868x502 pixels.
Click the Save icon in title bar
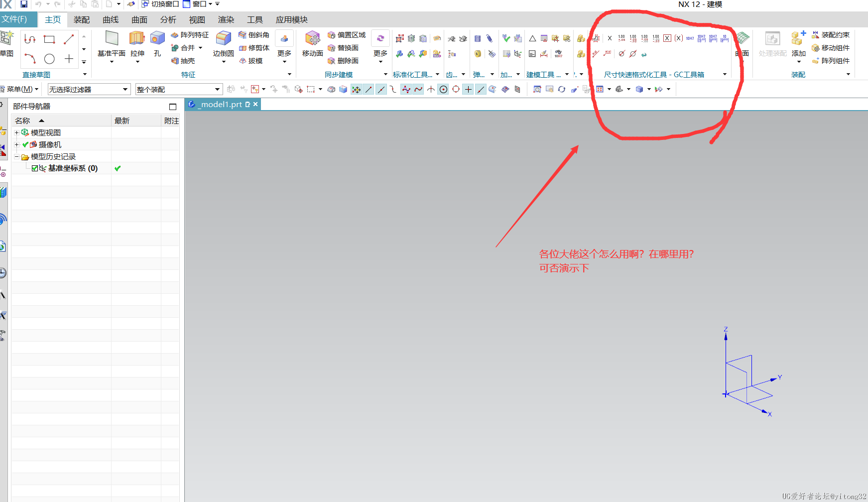pyautogui.click(x=23, y=4)
